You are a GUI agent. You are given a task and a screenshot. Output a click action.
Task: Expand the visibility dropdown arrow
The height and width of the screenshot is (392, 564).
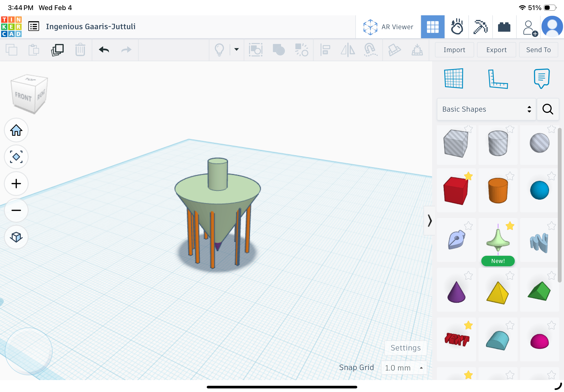click(x=236, y=49)
